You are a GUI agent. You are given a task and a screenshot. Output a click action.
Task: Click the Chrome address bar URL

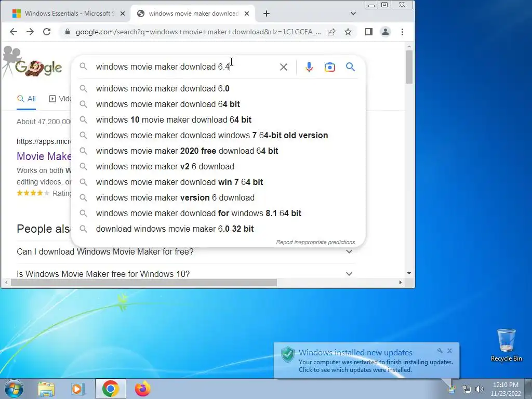pos(198,32)
